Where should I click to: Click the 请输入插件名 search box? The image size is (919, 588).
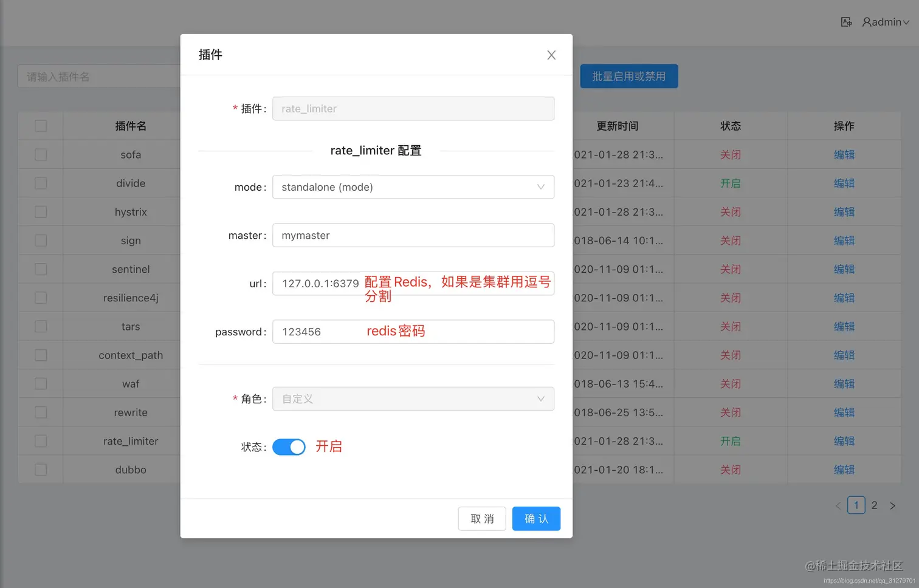(x=91, y=76)
